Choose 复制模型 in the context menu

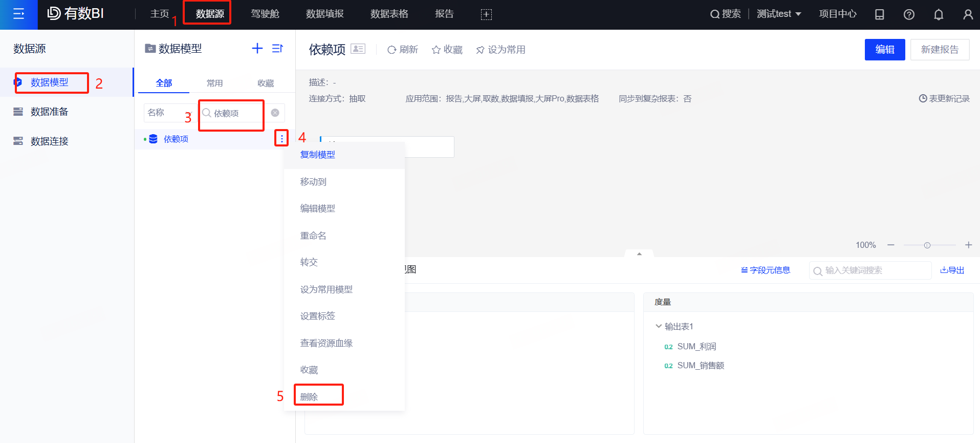coord(318,155)
